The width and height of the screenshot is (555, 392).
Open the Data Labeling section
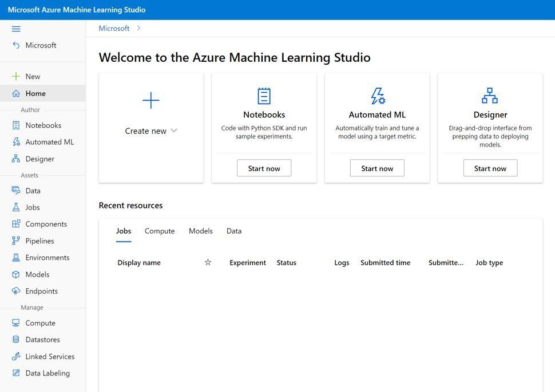pyautogui.click(x=47, y=373)
